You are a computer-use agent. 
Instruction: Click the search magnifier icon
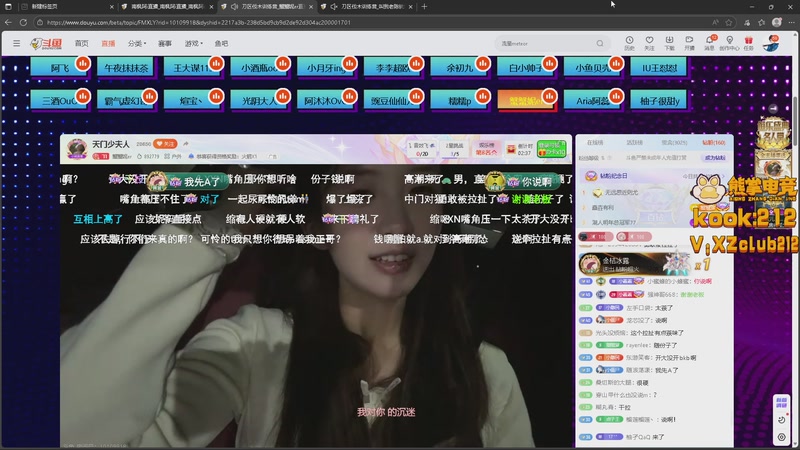click(x=600, y=43)
